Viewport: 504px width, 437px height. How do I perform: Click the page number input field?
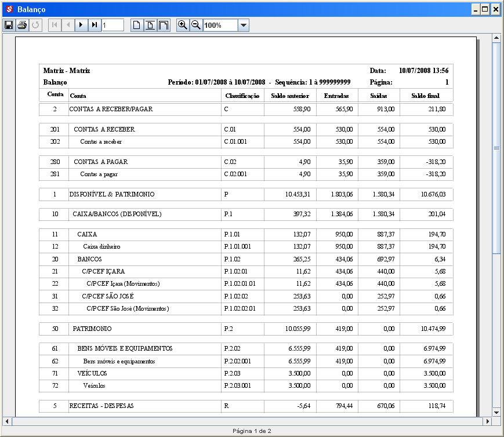113,25
